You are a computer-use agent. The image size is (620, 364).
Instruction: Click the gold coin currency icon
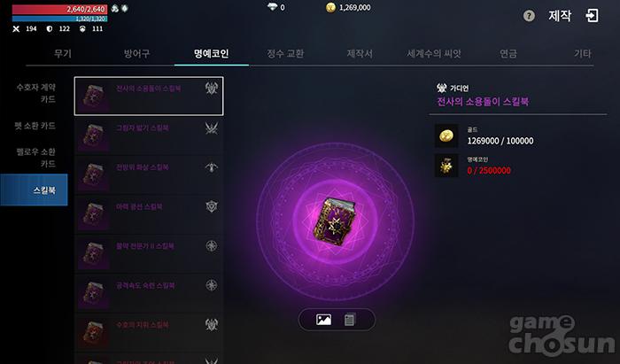click(x=330, y=7)
